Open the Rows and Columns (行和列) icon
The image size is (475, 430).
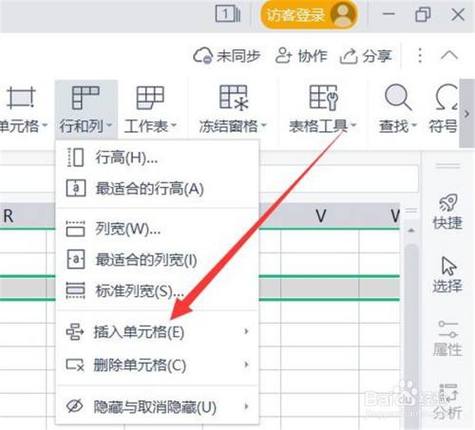click(85, 97)
